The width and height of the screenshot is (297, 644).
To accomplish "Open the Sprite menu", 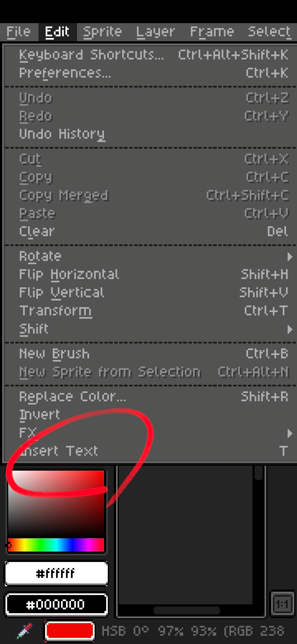I will click(102, 32).
